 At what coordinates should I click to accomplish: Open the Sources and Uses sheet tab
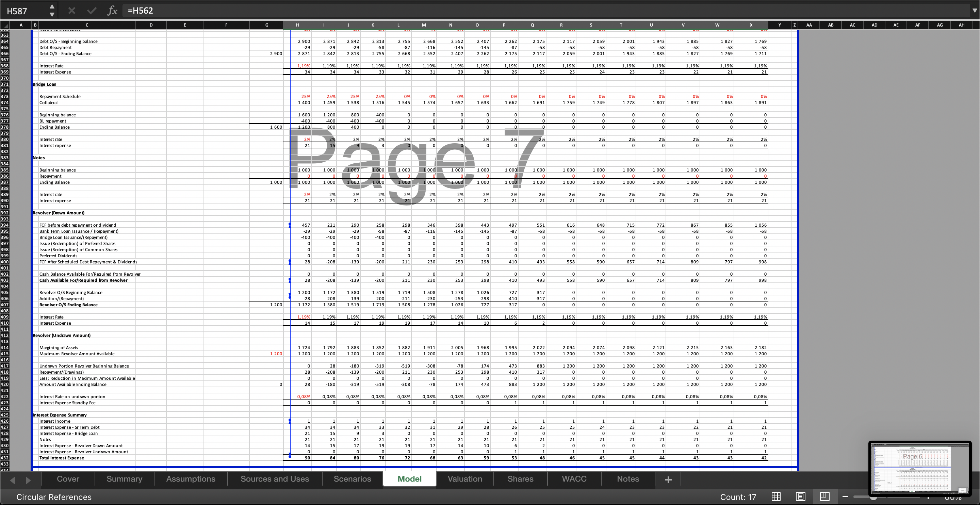pos(275,479)
